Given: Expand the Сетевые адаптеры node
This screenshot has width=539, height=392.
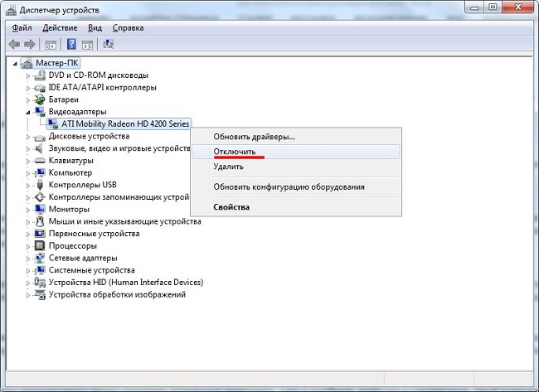Looking at the screenshot, I should [28, 259].
